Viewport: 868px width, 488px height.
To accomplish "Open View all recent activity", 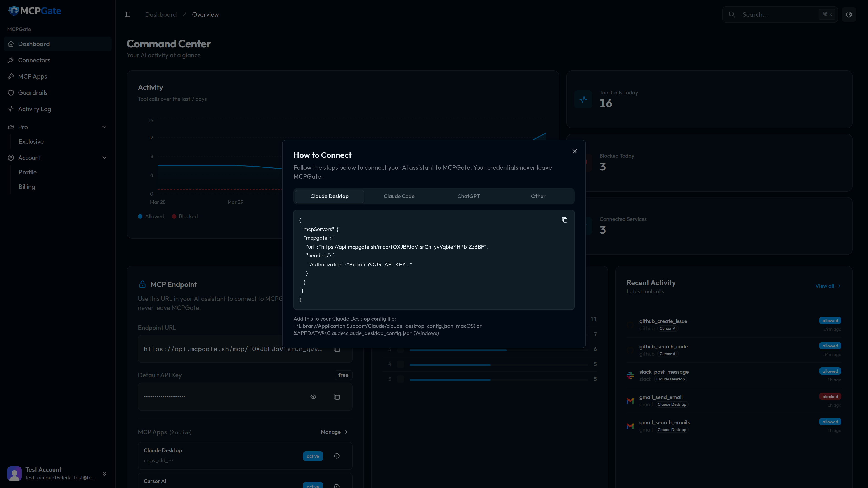I will pos(828,286).
